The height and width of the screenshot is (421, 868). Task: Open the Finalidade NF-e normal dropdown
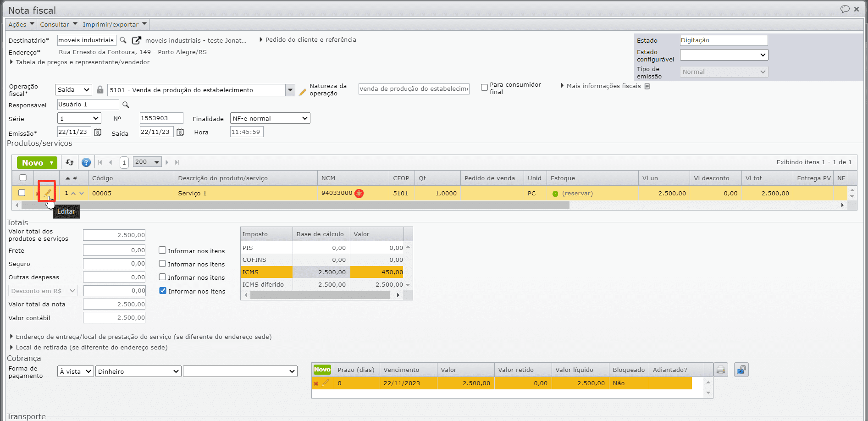pyautogui.click(x=270, y=118)
